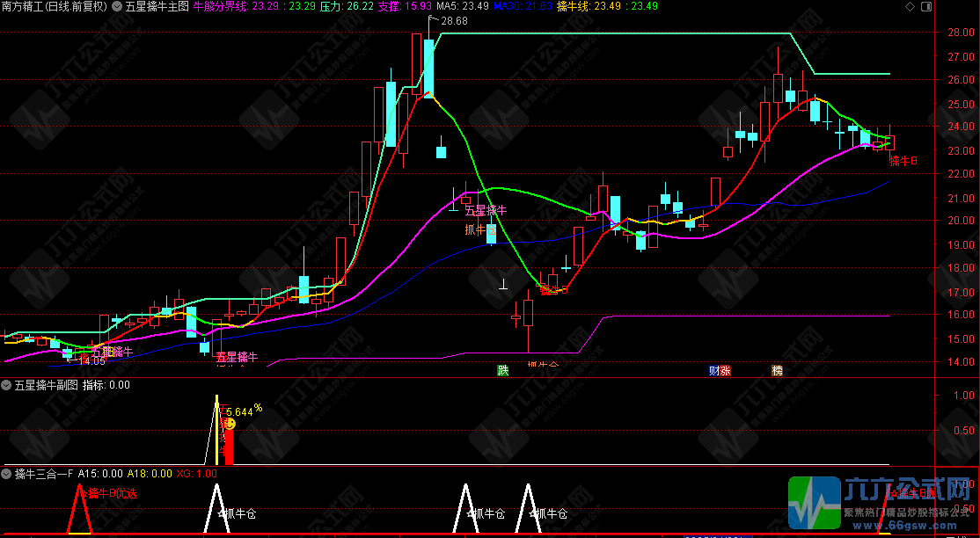Screen dimensions: 980x538
Task: Click the 榜 ranking marker icon
Action: click(778, 370)
